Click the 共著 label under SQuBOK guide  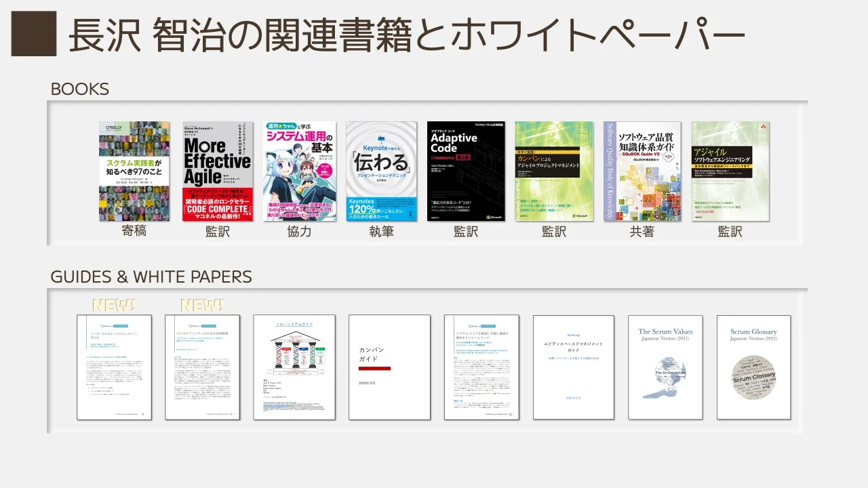[642, 231]
